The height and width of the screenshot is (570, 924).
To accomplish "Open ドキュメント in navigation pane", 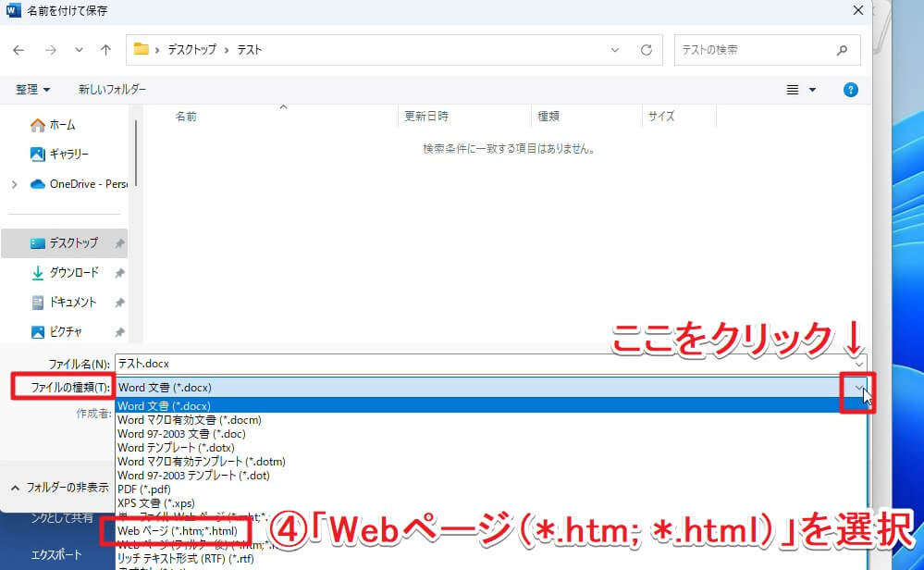I will 64,302.
